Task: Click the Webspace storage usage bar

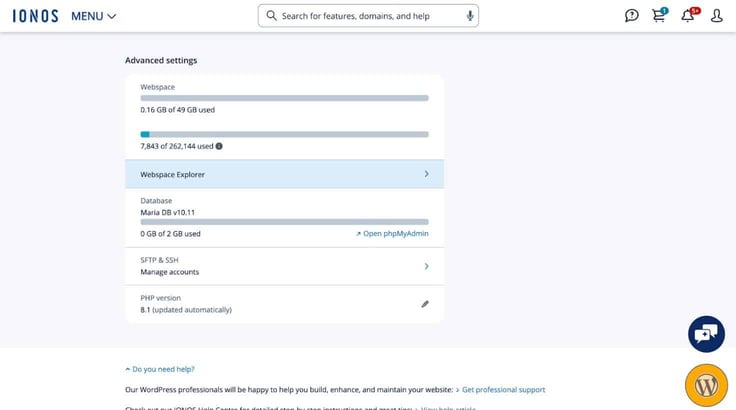Action: point(284,98)
